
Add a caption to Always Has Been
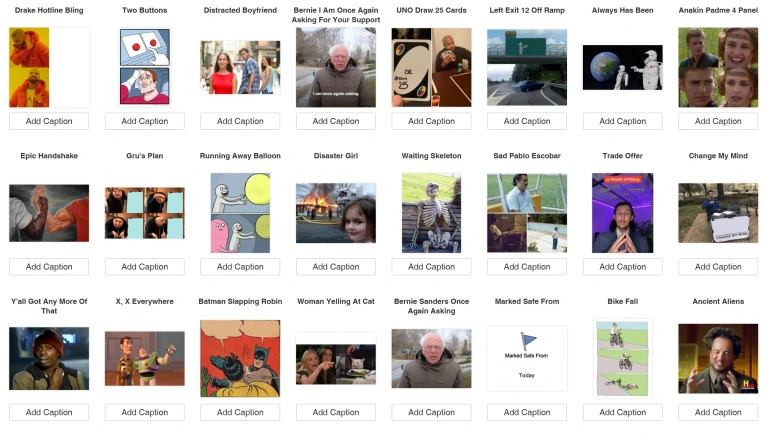[623, 121]
